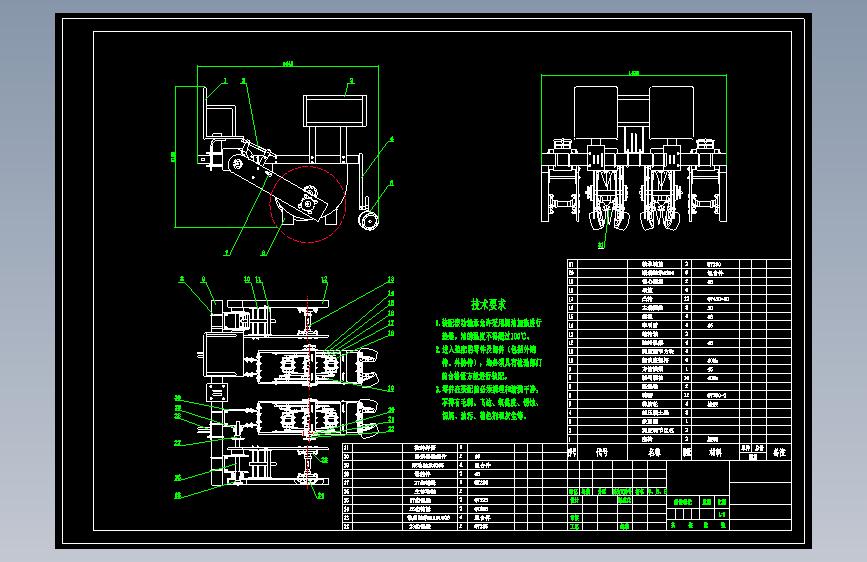This screenshot has height=562, width=867.
Task: Click the 技术要求 heading text
Action: click(488, 304)
